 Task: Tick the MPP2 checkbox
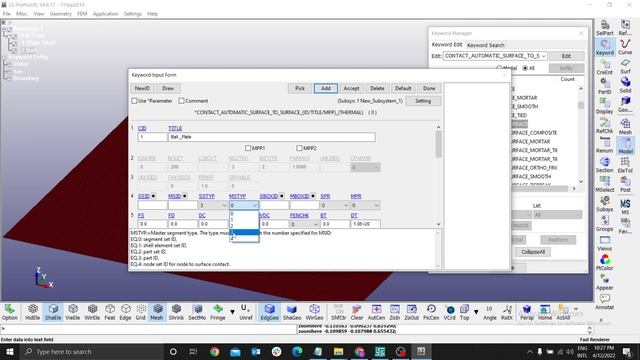click(300, 148)
